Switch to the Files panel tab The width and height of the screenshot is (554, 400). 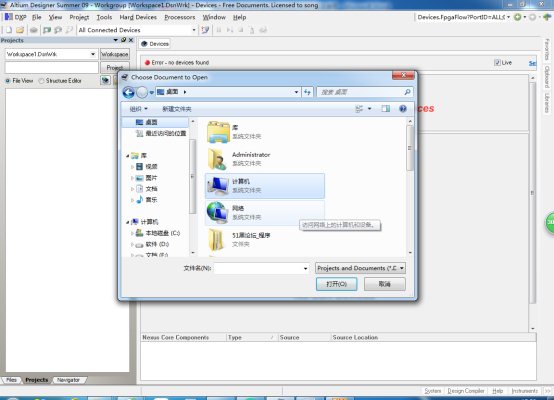point(11,380)
